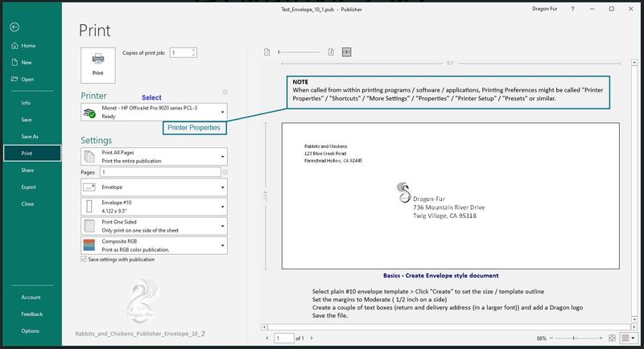
Task: Open the printer selection dropdown
Action: pos(154,112)
